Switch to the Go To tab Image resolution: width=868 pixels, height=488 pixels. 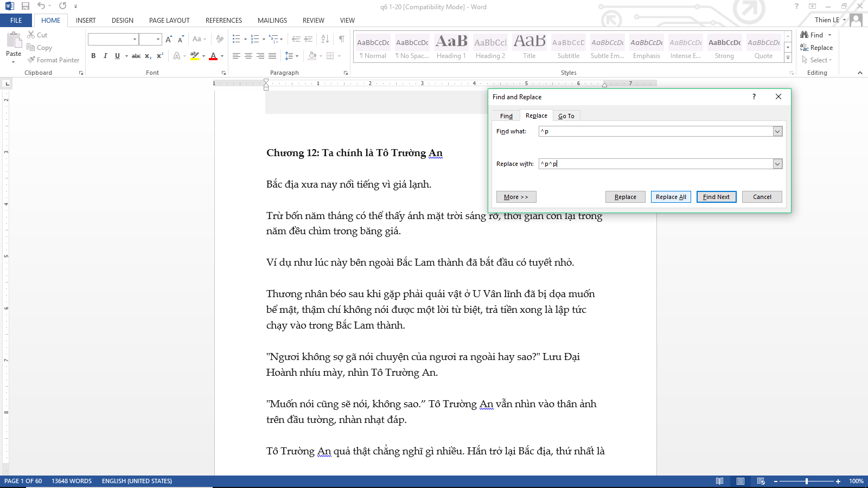566,116
